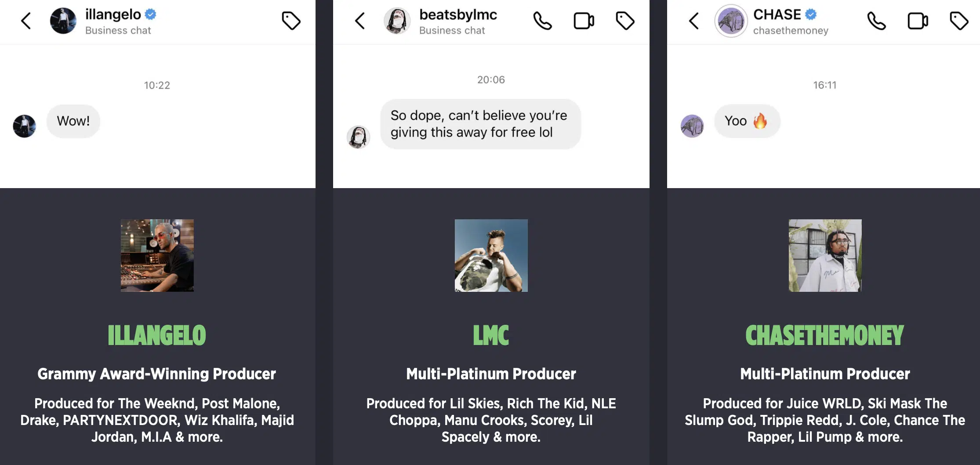Open Illangelo's studio photo thumbnail

[157, 255]
